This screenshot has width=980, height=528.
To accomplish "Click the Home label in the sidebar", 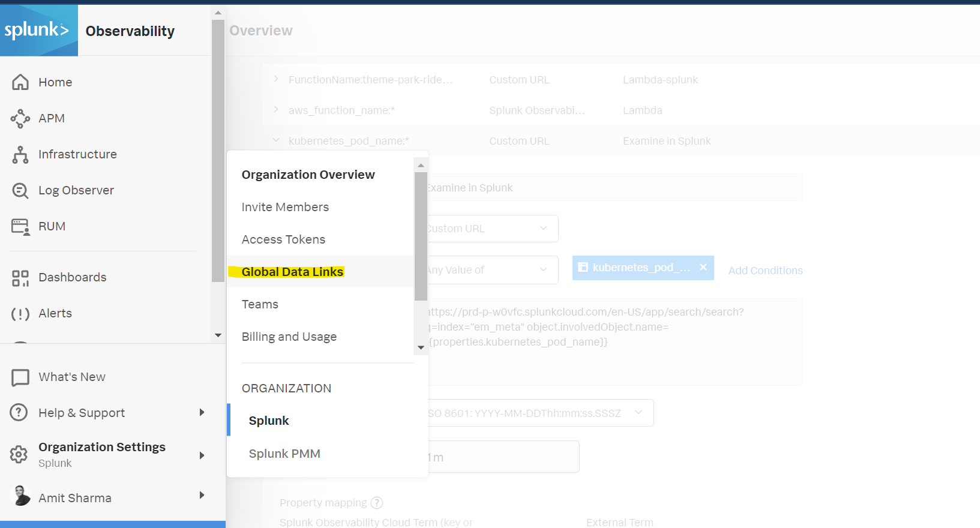I will tap(55, 82).
